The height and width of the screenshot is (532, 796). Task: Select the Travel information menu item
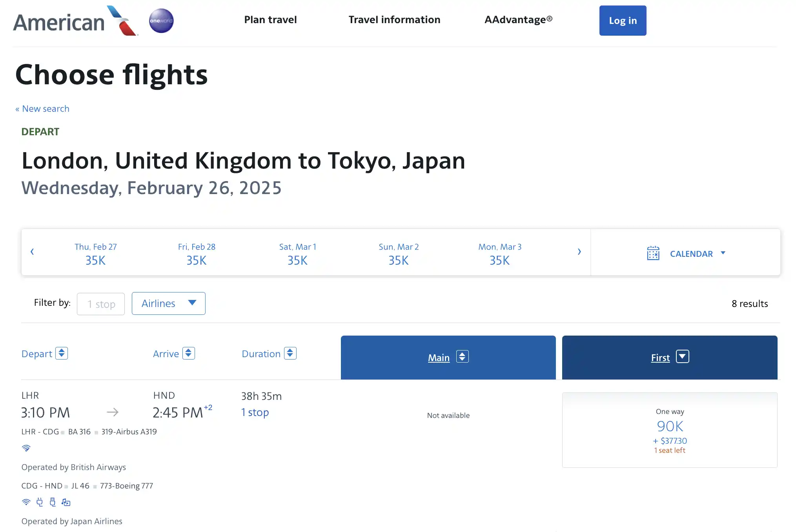[394, 20]
